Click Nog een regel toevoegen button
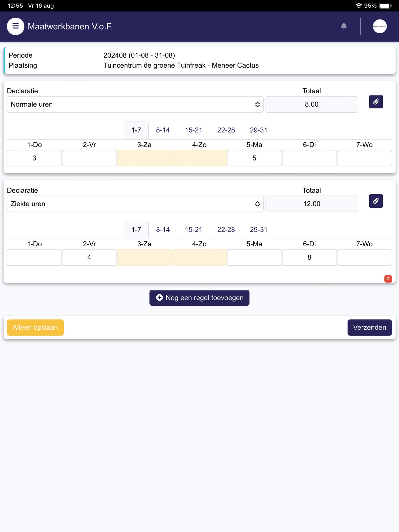Image resolution: width=399 pixels, height=532 pixels. [x=199, y=298]
